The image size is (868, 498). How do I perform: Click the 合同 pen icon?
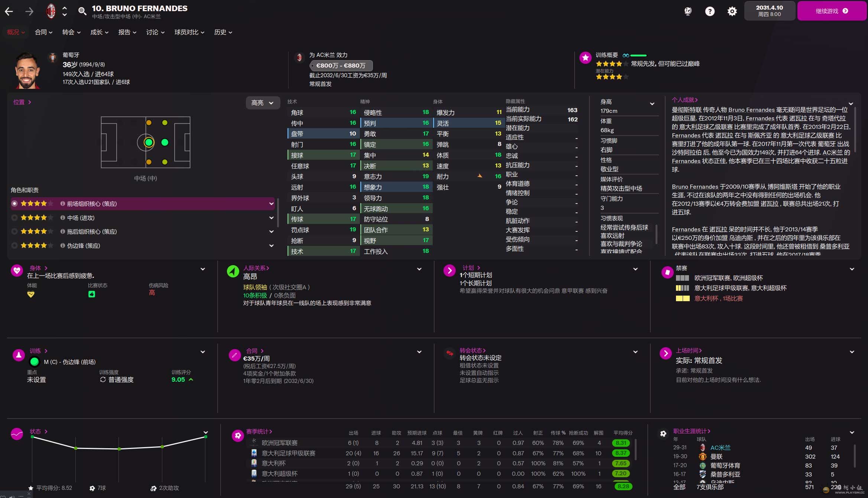[234, 355]
